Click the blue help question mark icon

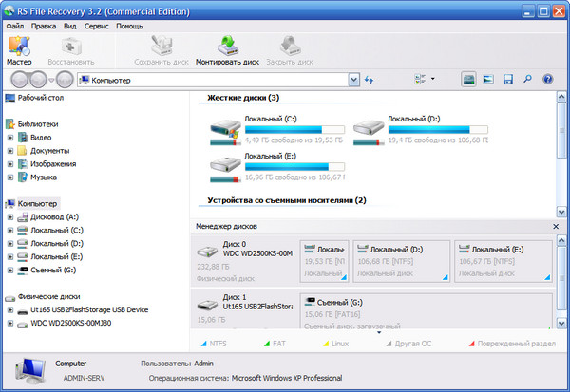coord(547,79)
